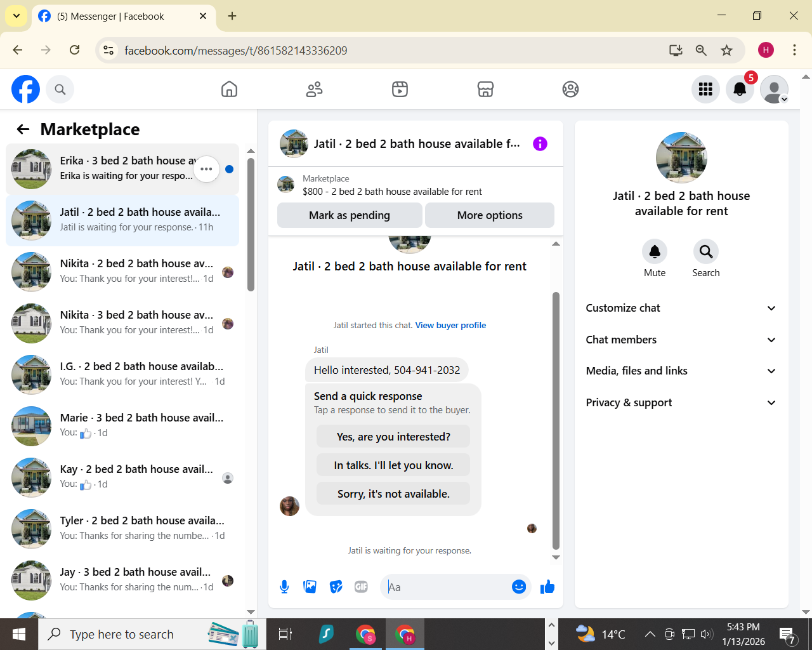Open the account profile picture menu
The width and height of the screenshot is (812, 650).
[x=774, y=90]
